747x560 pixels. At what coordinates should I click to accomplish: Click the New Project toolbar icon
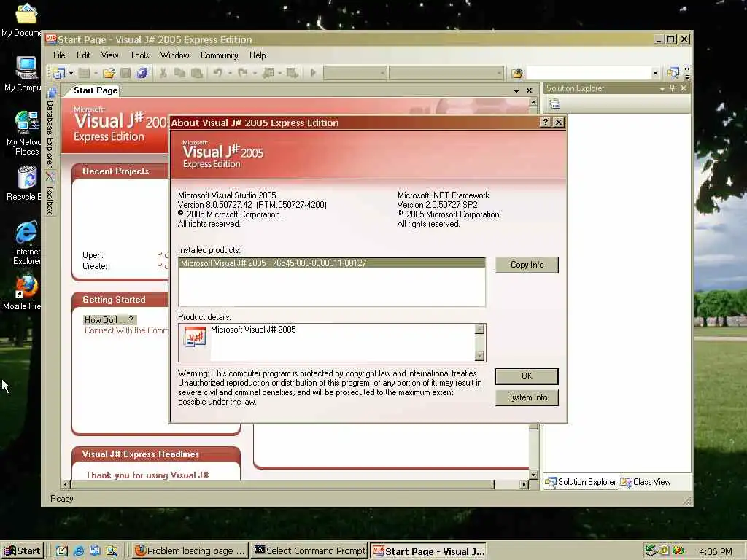pos(59,73)
